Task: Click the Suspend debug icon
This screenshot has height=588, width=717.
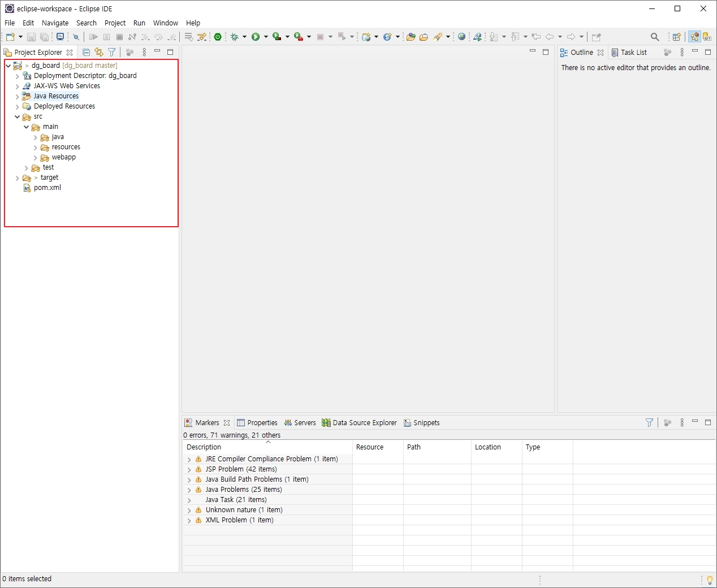Action: (106, 37)
